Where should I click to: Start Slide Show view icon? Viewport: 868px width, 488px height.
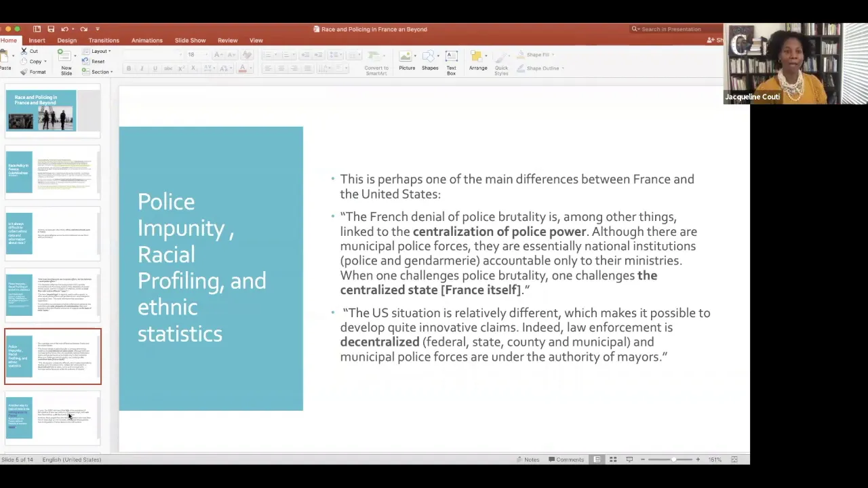click(629, 460)
